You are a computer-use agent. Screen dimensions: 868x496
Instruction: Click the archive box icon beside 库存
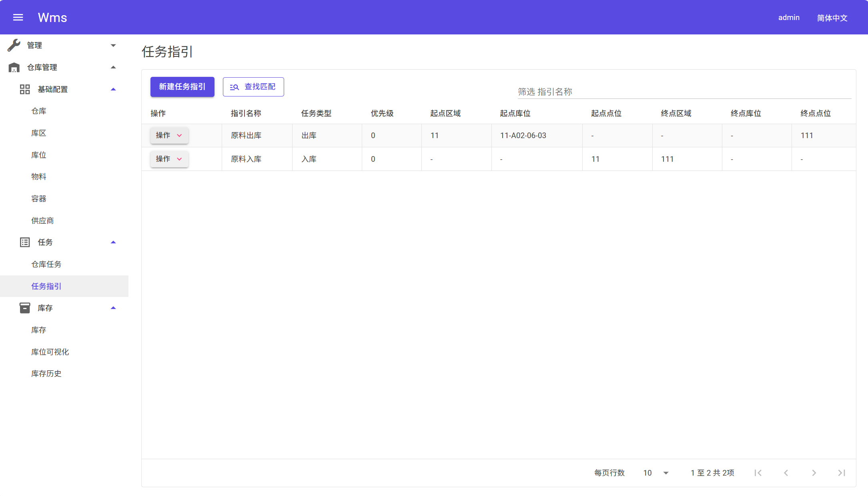pos(25,308)
